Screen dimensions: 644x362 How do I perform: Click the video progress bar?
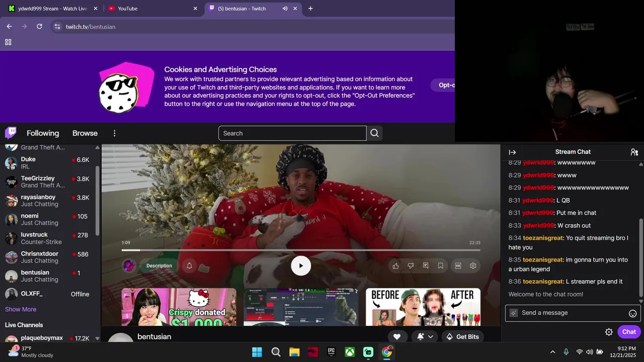(x=301, y=250)
